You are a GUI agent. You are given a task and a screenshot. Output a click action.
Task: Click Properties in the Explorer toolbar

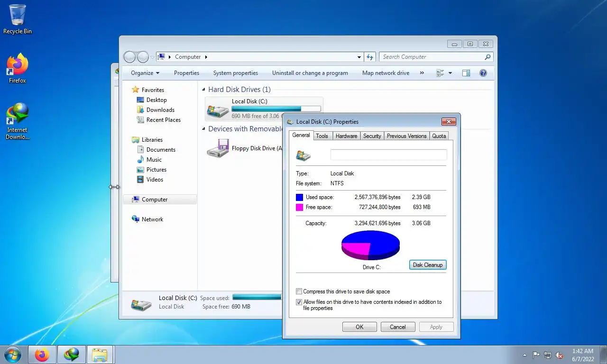[x=186, y=73]
